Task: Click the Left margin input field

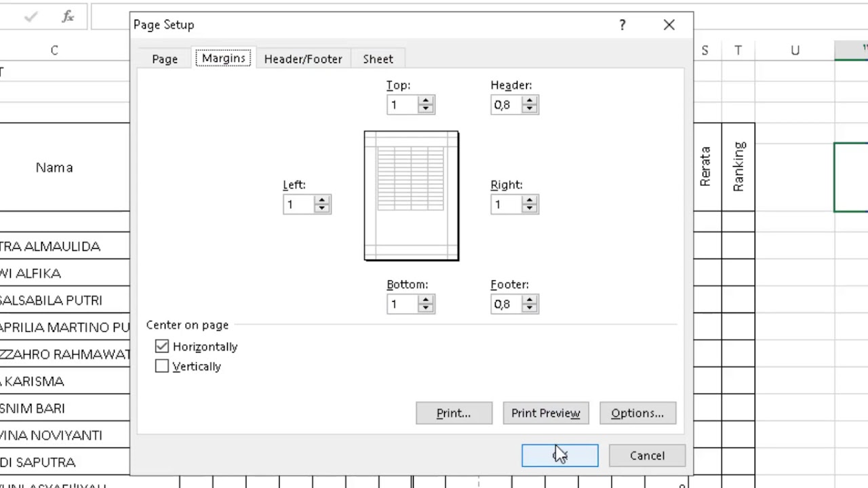Action: [x=298, y=204]
